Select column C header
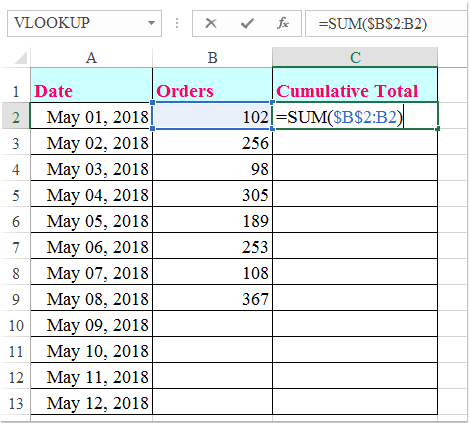The image size is (469, 423). [355, 57]
